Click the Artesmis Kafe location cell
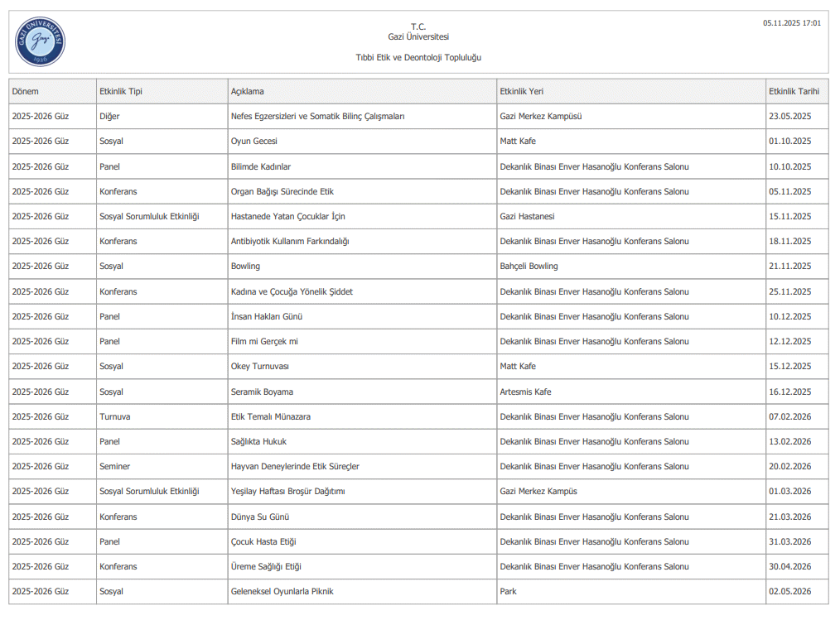The image size is (840, 620). click(x=525, y=392)
